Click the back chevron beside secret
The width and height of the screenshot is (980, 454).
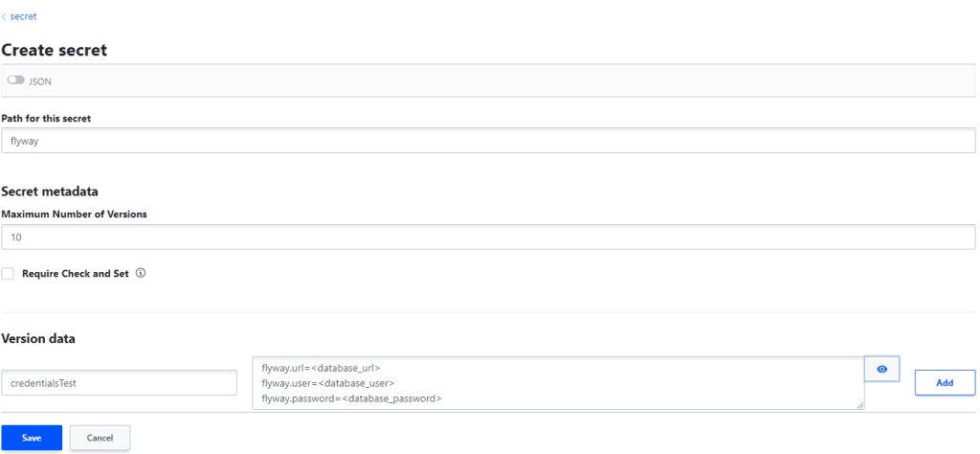4,16
